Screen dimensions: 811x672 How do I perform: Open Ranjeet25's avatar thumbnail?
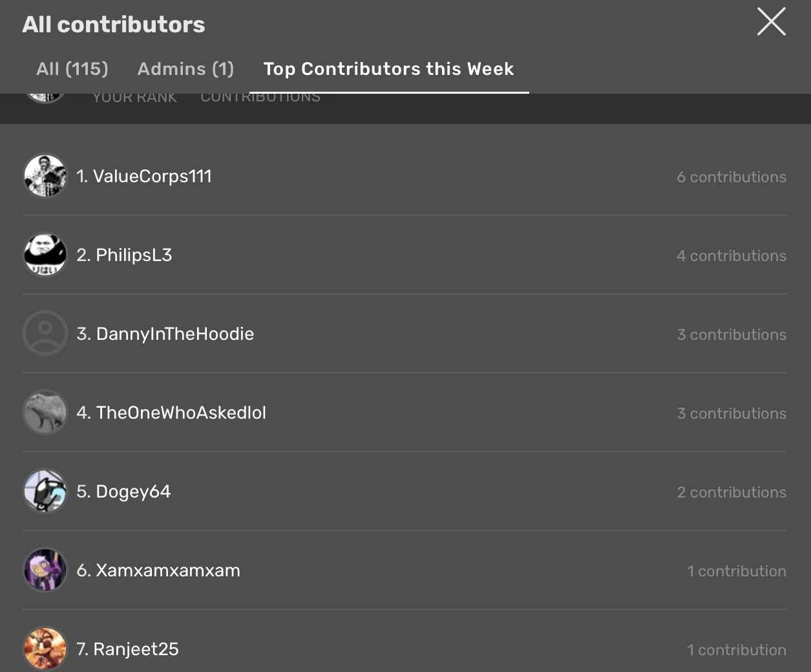(45, 649)
